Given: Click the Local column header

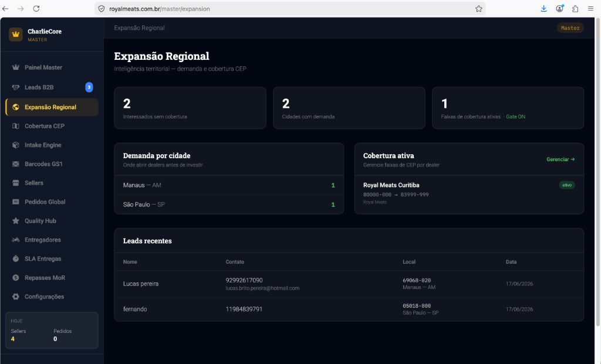Looking at the screenshot, I should (x=409, y=262).
